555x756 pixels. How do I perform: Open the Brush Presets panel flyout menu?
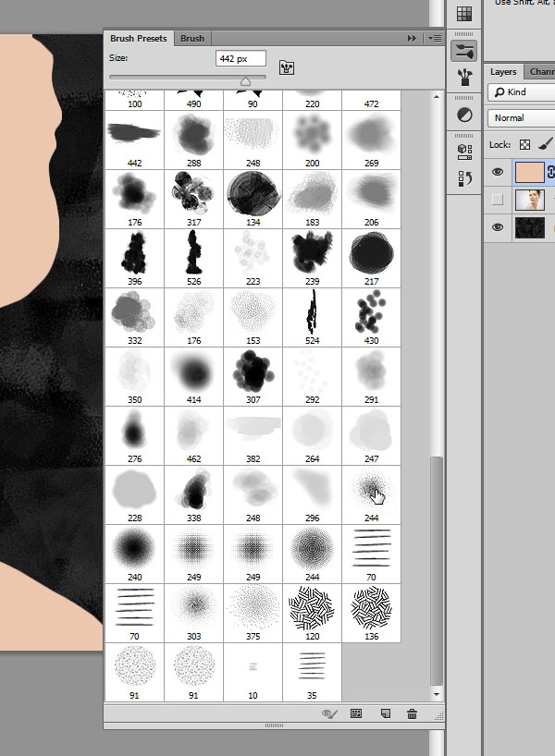coord(434,38)
